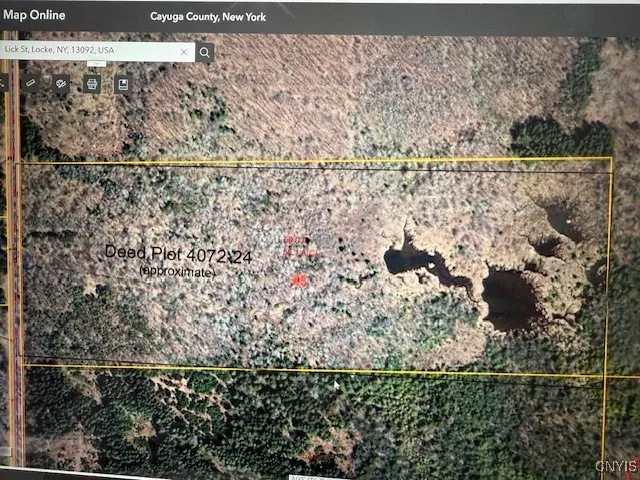This screenshot has width=640, height=480.
Task: Click the Deed Plot 4072x24 label
Action: coord(178,256)
